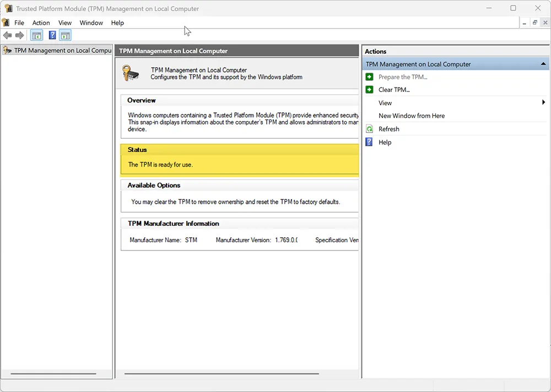Expand the View action in the Actions pane
This screenshot has height=392, width=551.
385,102
